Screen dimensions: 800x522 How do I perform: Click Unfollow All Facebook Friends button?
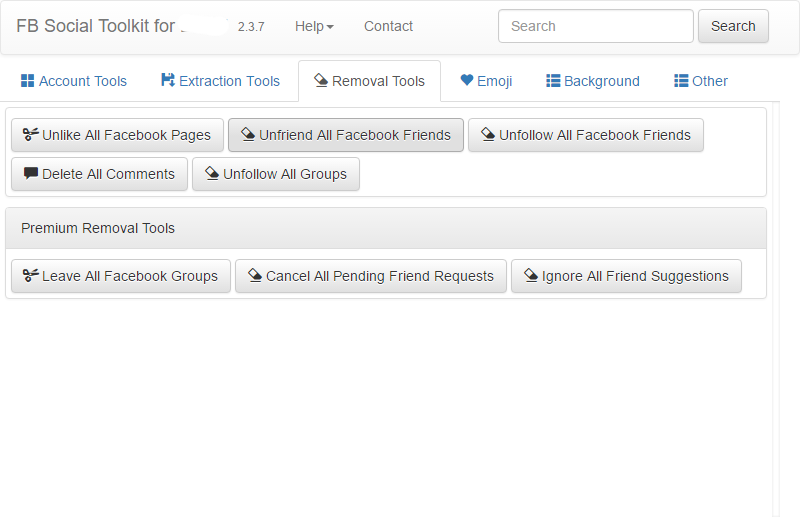coord(586,135)
